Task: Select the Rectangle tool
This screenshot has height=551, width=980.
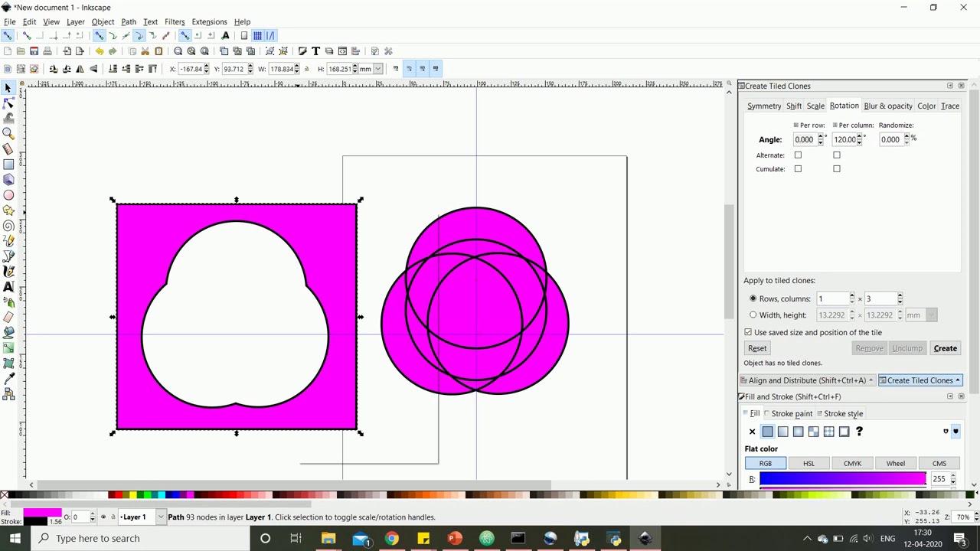Action: (8, 165)
